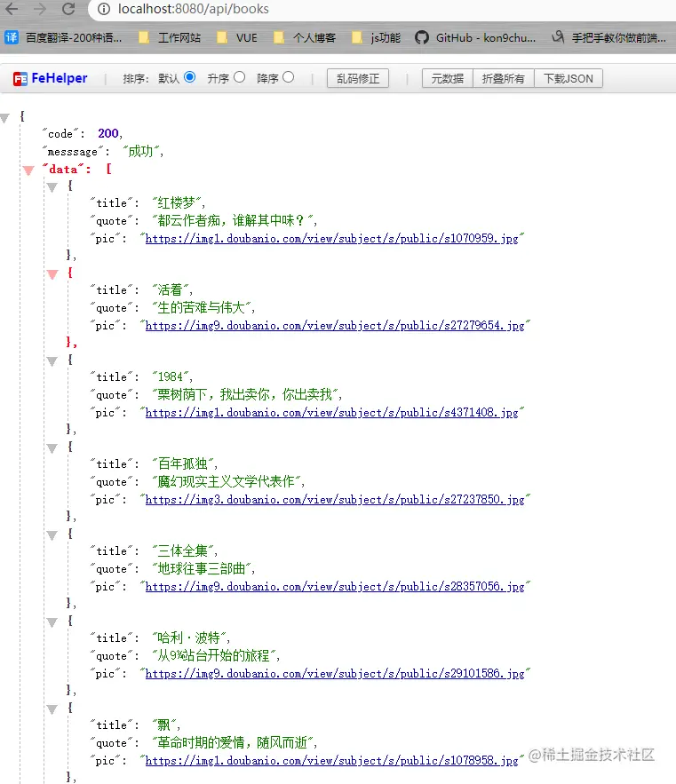Open the s1078958.jpg image link
This screenshot has width=676, height=784.
pos(331,761)
